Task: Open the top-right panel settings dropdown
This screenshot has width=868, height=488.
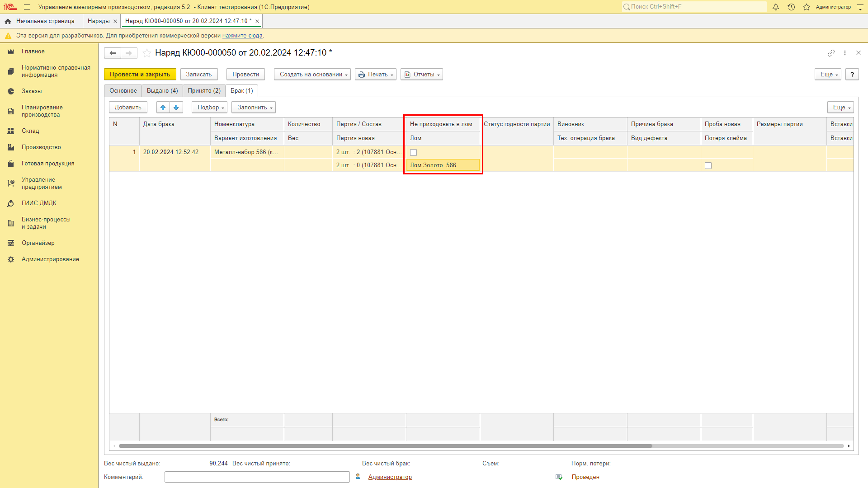Action: (860, 7)
